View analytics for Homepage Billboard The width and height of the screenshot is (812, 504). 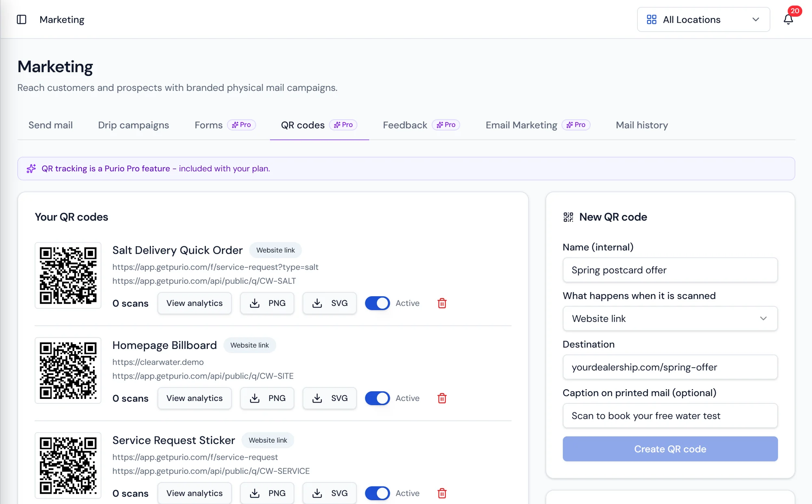tap(194, 398)
